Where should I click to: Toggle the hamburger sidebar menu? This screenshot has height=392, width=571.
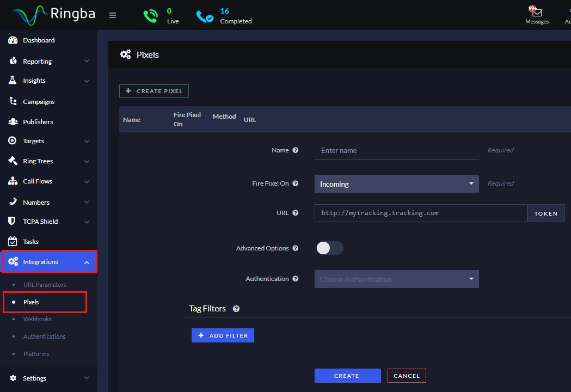pos(113,15)
